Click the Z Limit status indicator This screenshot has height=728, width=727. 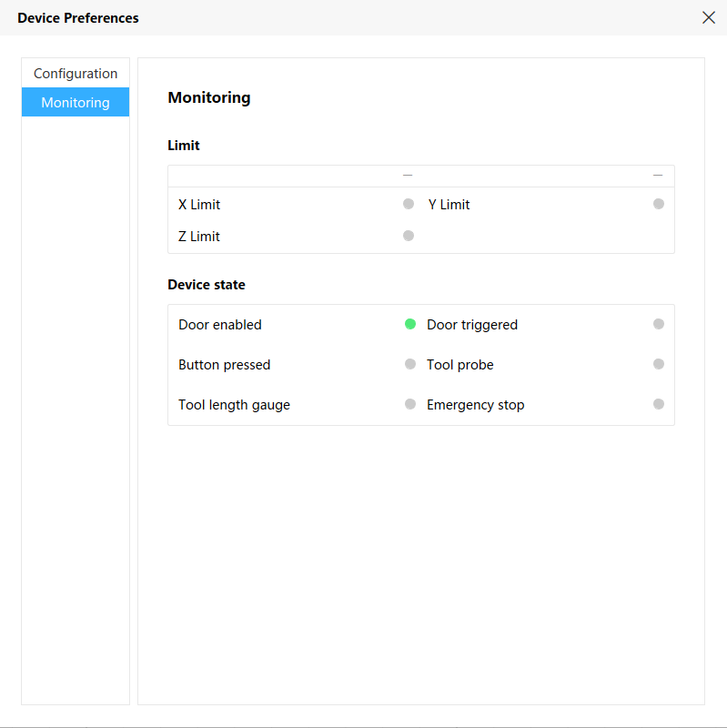coord(409,236)
